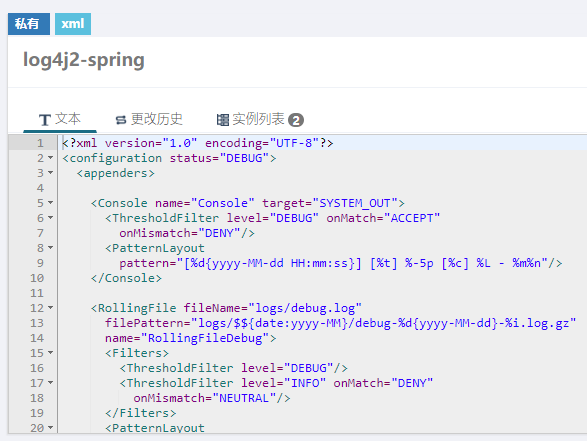Click the onMismatch="DENY" text

tap(180, 233)
